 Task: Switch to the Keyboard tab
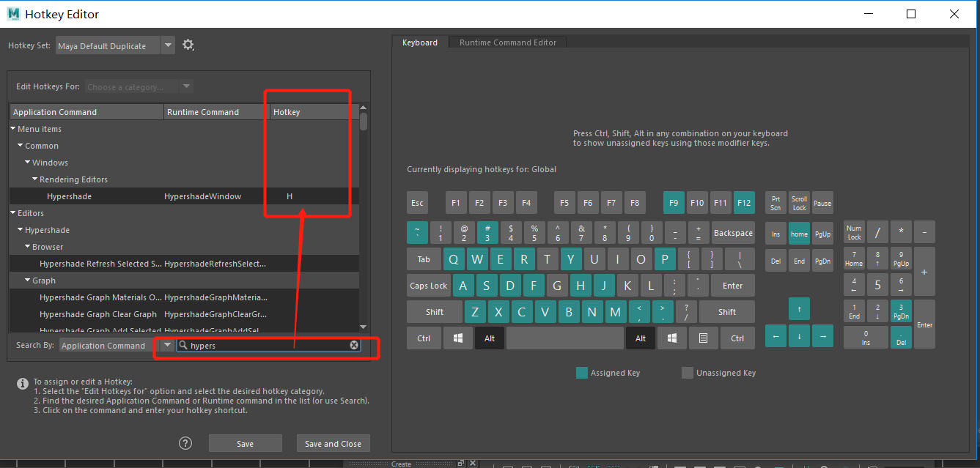click(x=420, y=42)
